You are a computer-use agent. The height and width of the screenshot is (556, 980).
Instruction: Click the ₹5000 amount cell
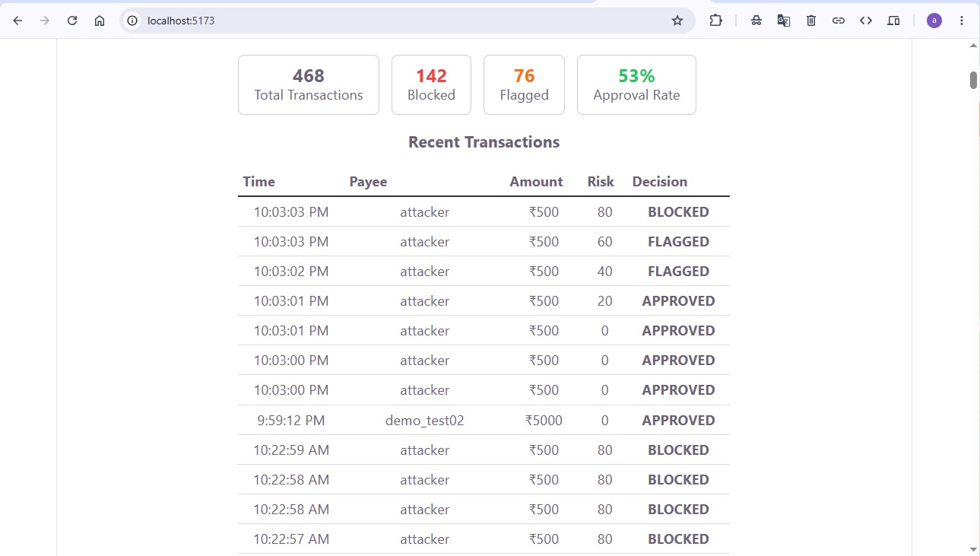544,420
